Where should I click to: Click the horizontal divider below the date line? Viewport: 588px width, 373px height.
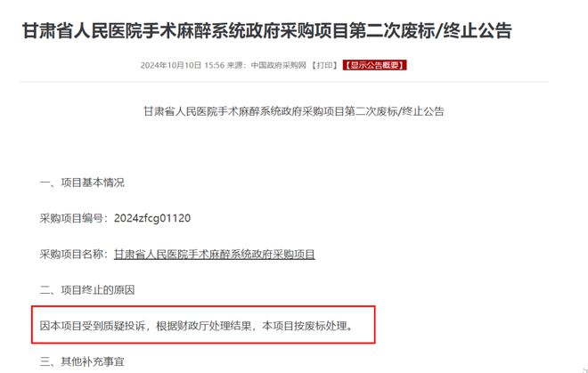point(283,81)
